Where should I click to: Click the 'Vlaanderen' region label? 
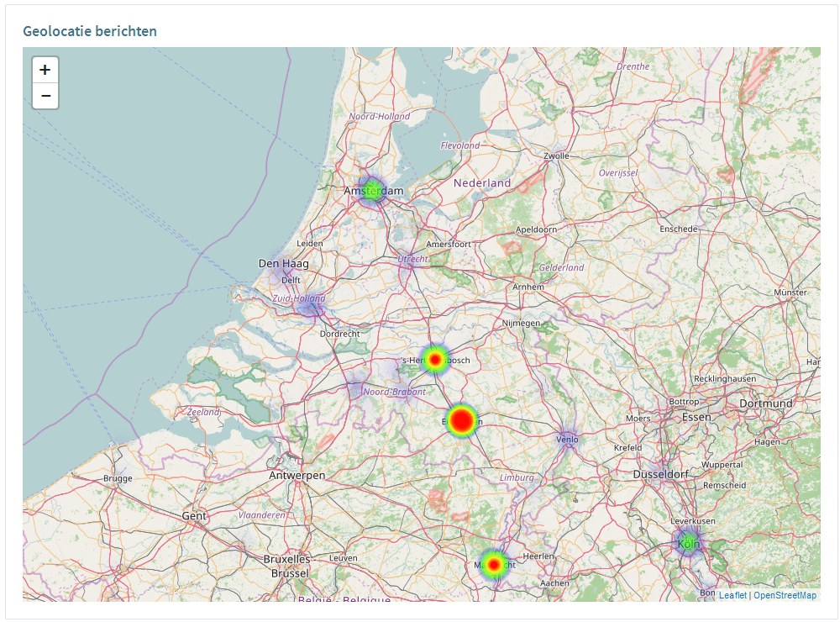click(262, 514)
